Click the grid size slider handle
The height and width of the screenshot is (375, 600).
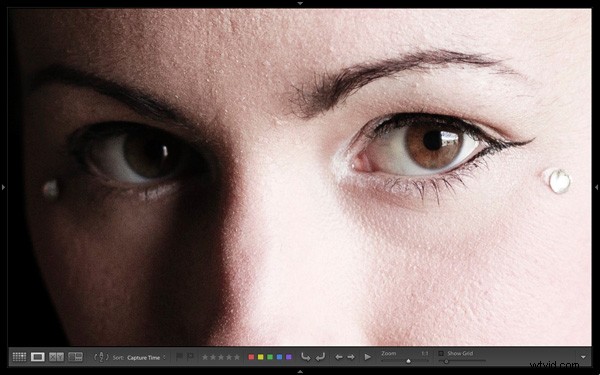coord(446,361)
